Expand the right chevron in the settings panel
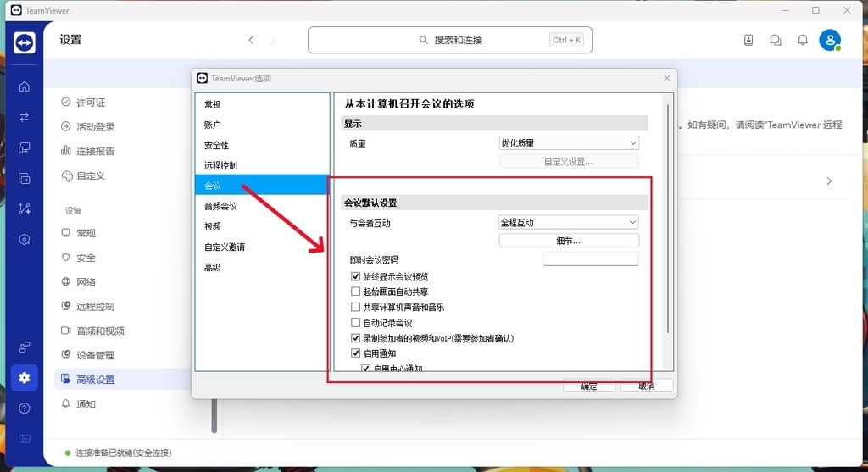 click(x=829, y=181)
